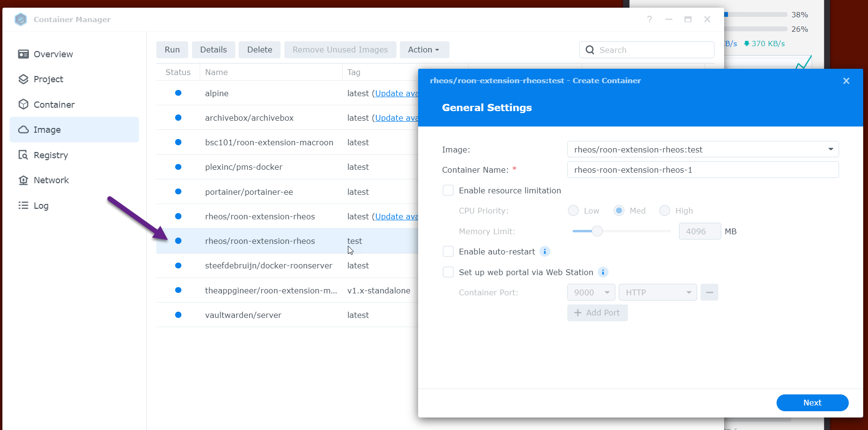Select High CPU priority radio button

point(664,211)
